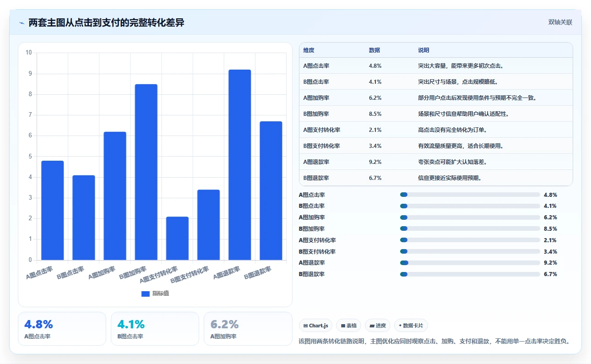The width and height of the screenshot is (591, 364).
Task: Click the 说明 column header
Action: 423,50
